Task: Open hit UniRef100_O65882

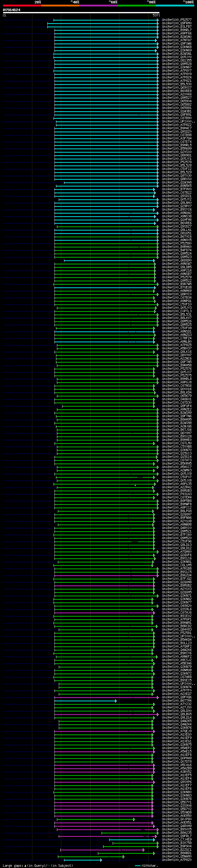Action: (176, 104)
